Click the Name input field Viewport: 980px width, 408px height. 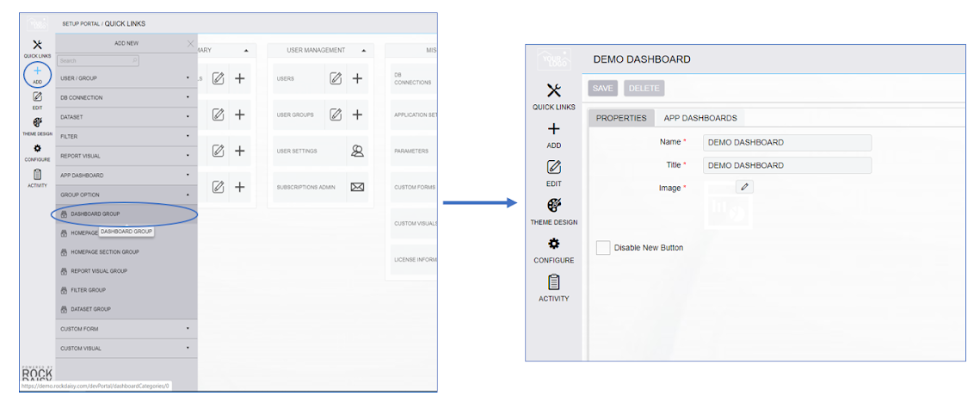(787, 143)
